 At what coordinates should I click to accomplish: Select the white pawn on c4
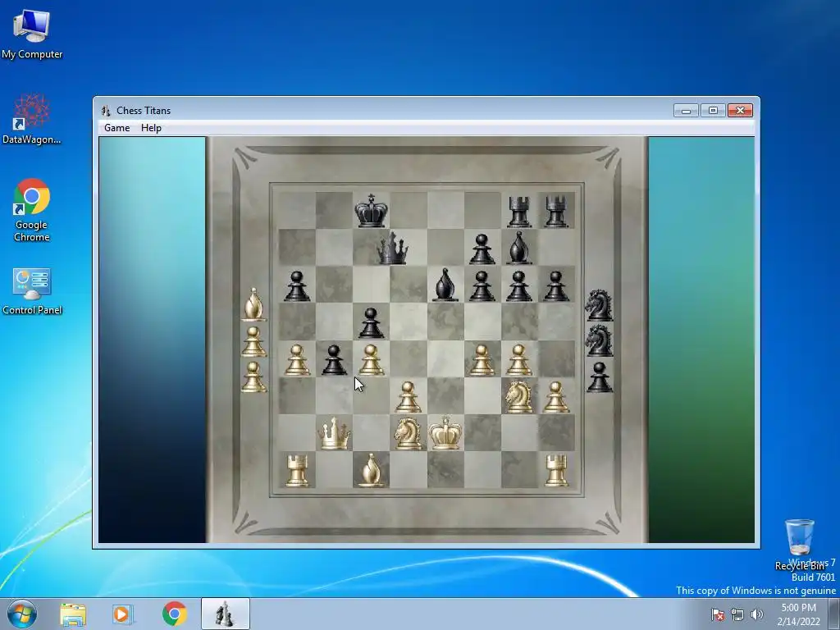[372, 359]
